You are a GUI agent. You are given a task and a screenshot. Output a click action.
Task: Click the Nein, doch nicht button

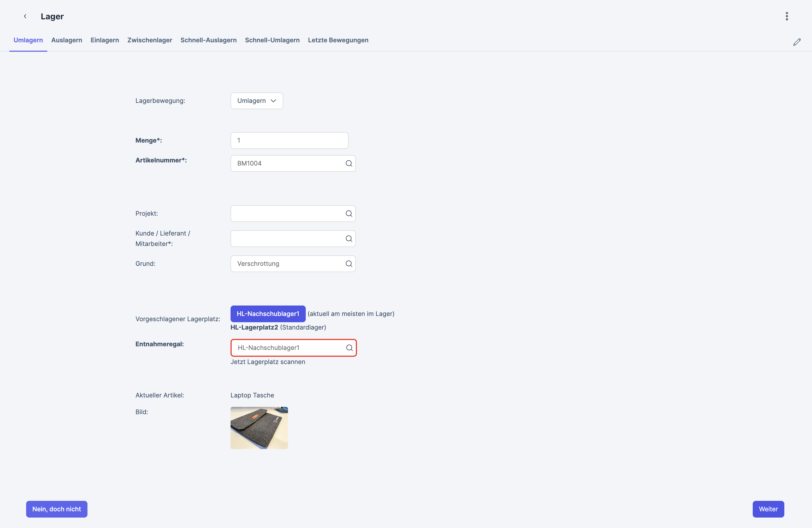57,509
